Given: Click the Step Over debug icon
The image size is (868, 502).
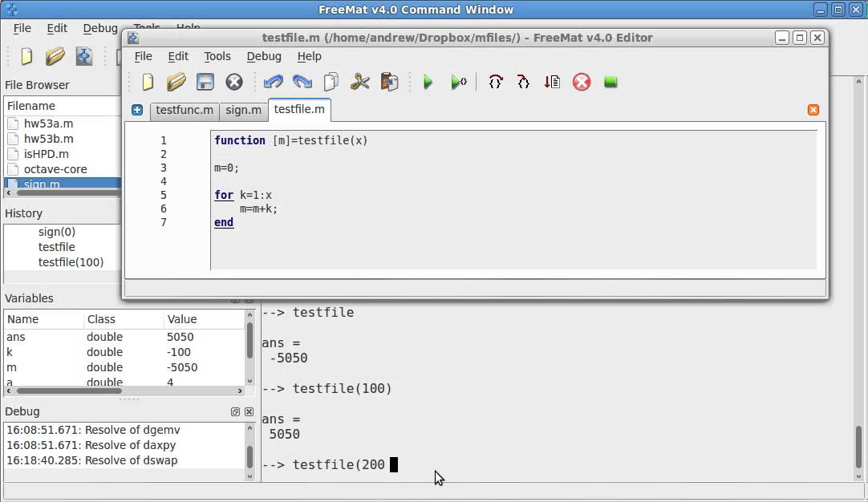Looking at the screenshot, I should (496, 83).
